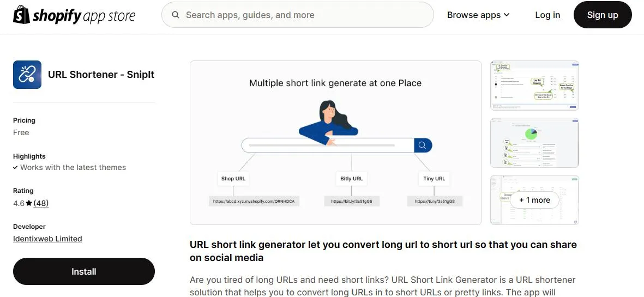Open the first screenshot thumbnail
644x297 pixels.
click(x=534, y=86)
